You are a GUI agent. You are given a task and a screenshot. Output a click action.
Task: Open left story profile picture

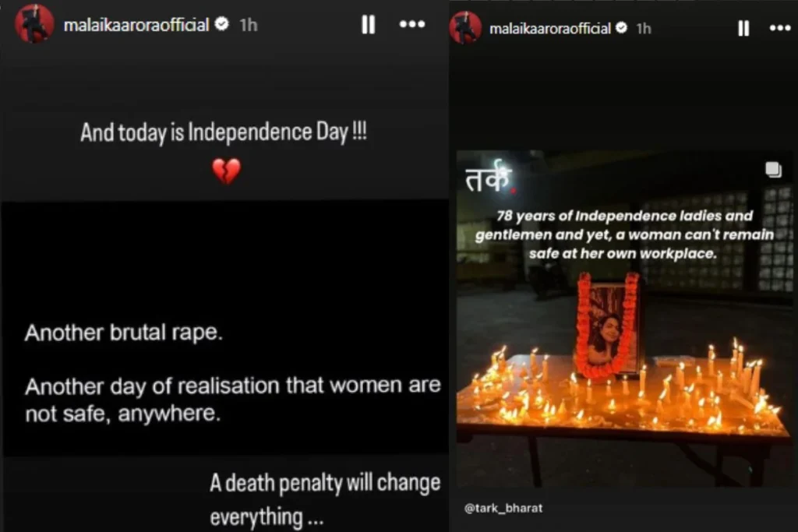[x=34, y=23]
